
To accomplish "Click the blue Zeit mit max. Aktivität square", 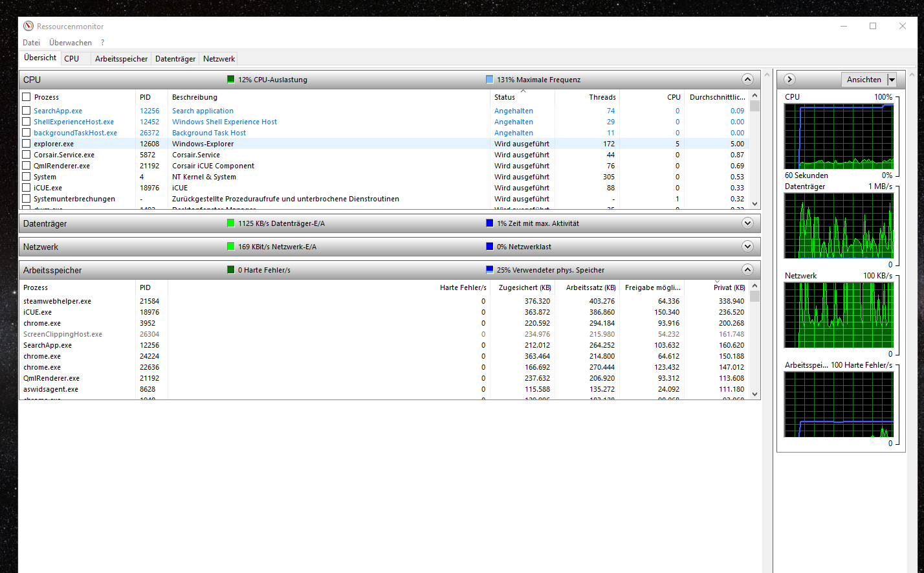I will (x=490, y=223).
